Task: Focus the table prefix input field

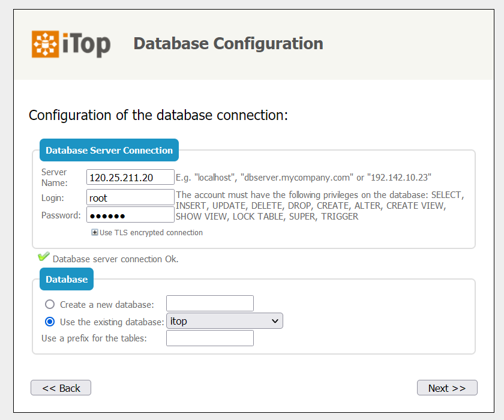Action: [x=210, y=338]
